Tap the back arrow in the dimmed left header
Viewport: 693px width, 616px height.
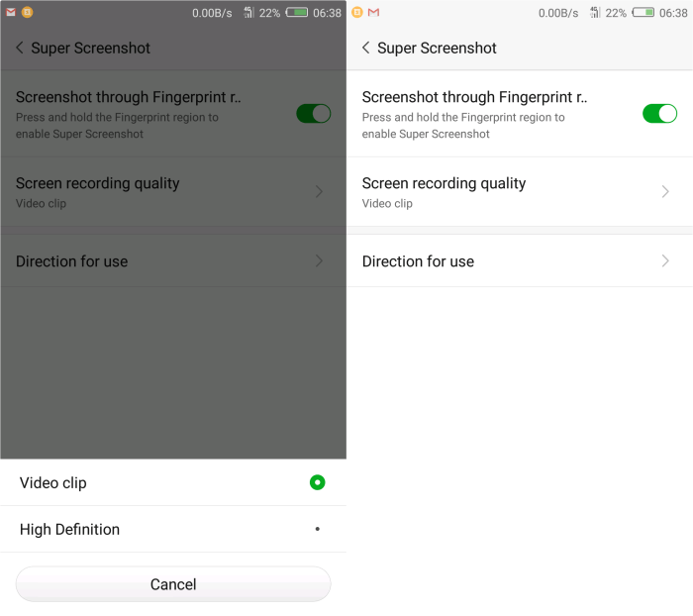click(20, 48)
